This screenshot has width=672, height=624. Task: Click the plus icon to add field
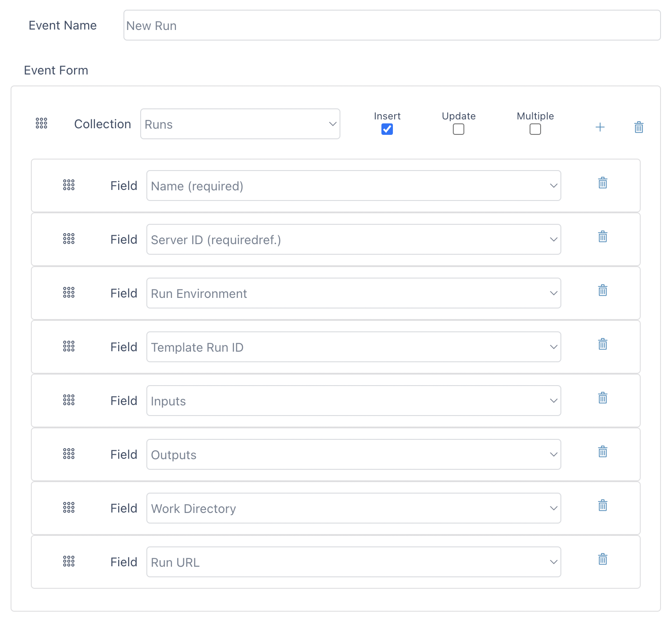coord(600,127)
